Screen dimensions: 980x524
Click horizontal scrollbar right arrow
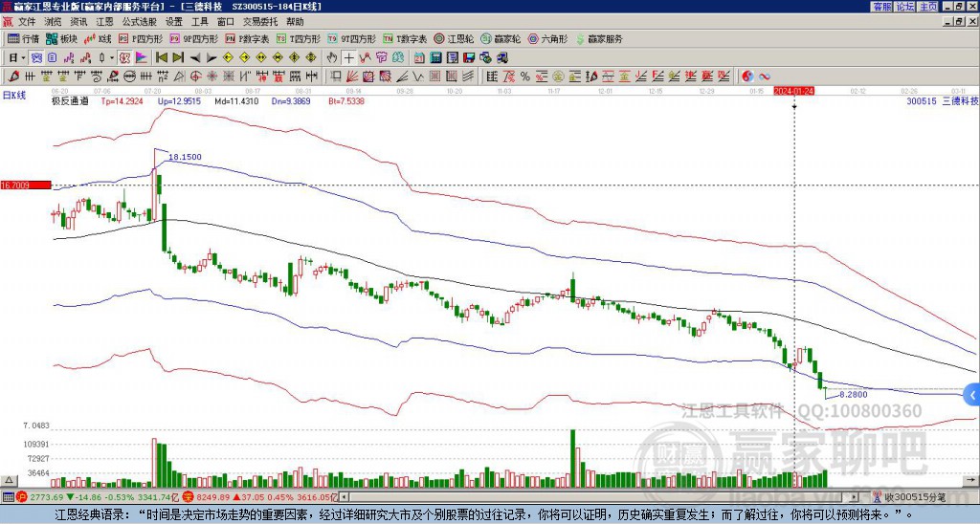click(x=854, y=497)
